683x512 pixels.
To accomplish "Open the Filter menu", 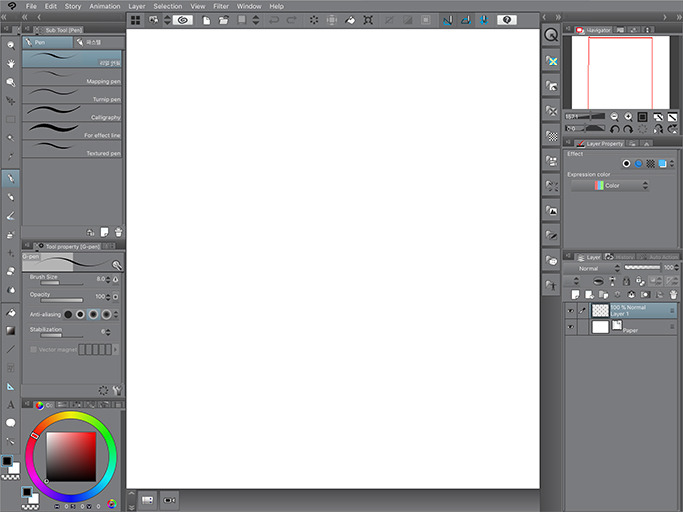I will pyautogui.click(x=221, y=6).
